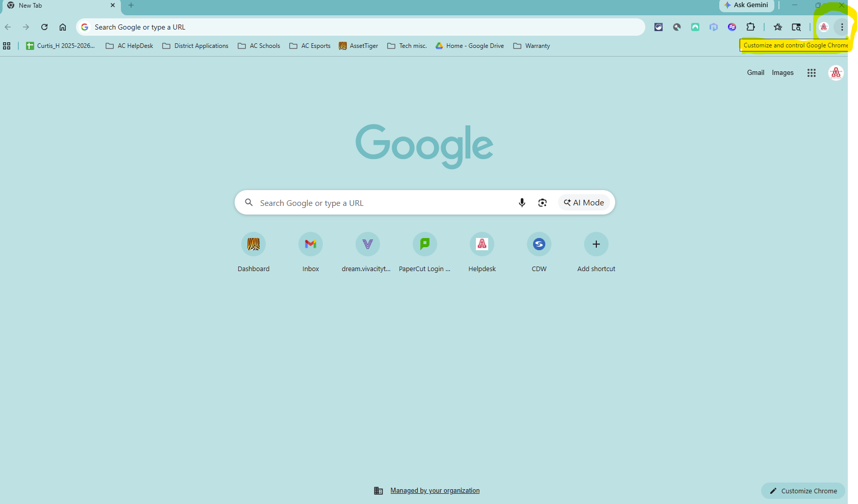858x504 pixels.
Task: Open the Gmail link
Action: pos(755,73)
